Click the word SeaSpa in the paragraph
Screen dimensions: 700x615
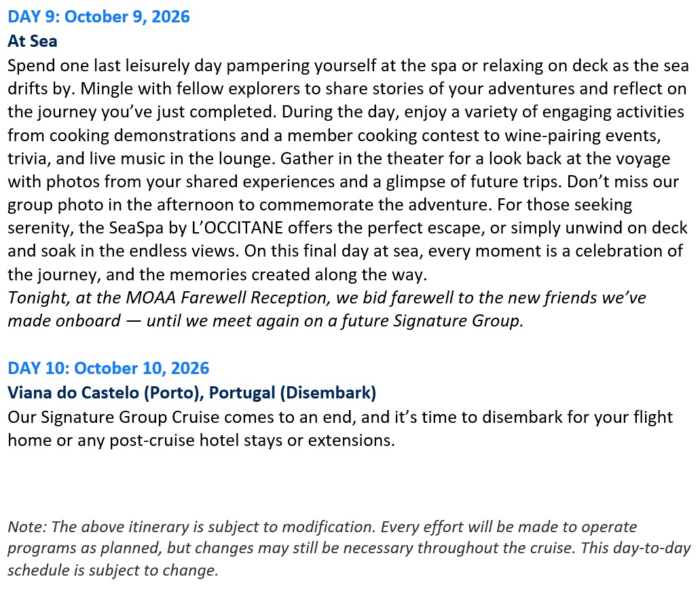[x=136, y=228]
